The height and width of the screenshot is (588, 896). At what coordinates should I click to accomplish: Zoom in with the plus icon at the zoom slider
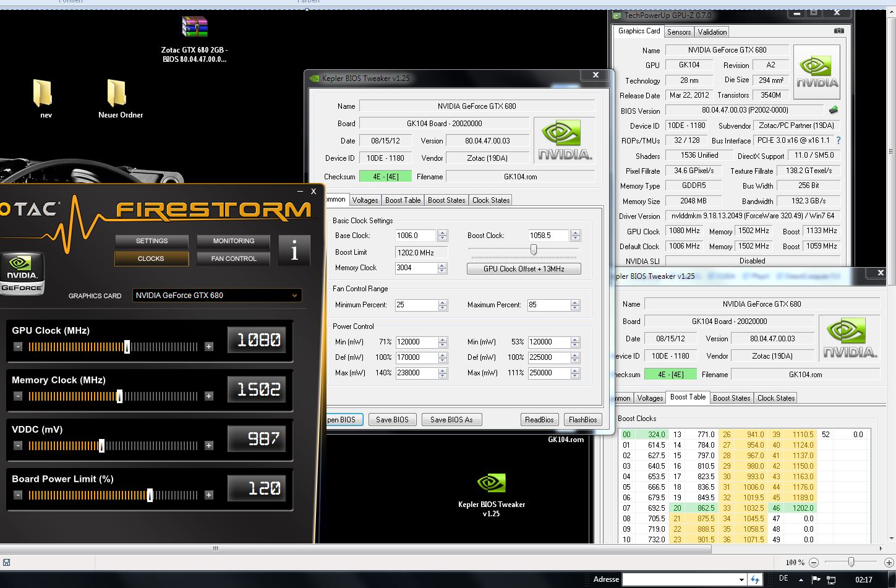pyautogui.click(x=889, y=562)
